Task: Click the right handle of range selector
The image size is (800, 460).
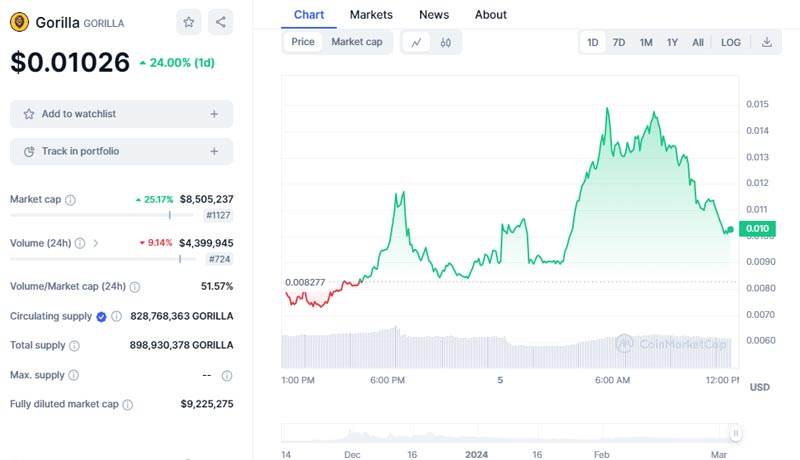Action: 735,433
